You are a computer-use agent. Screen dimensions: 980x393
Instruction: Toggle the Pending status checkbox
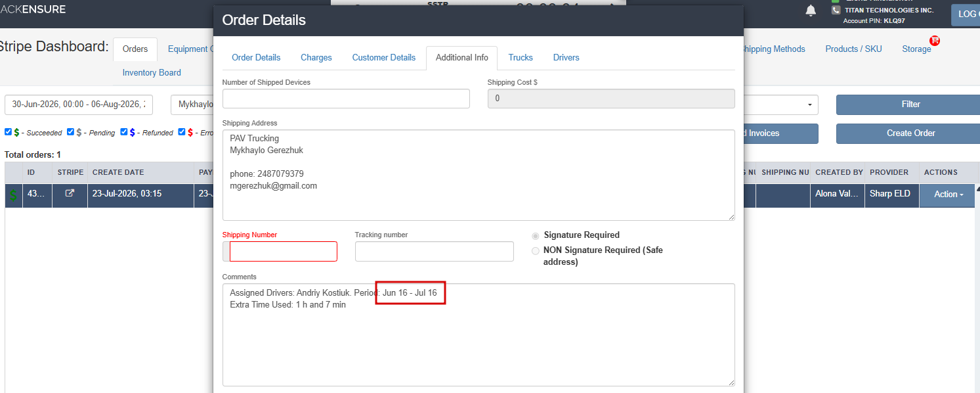71,131
